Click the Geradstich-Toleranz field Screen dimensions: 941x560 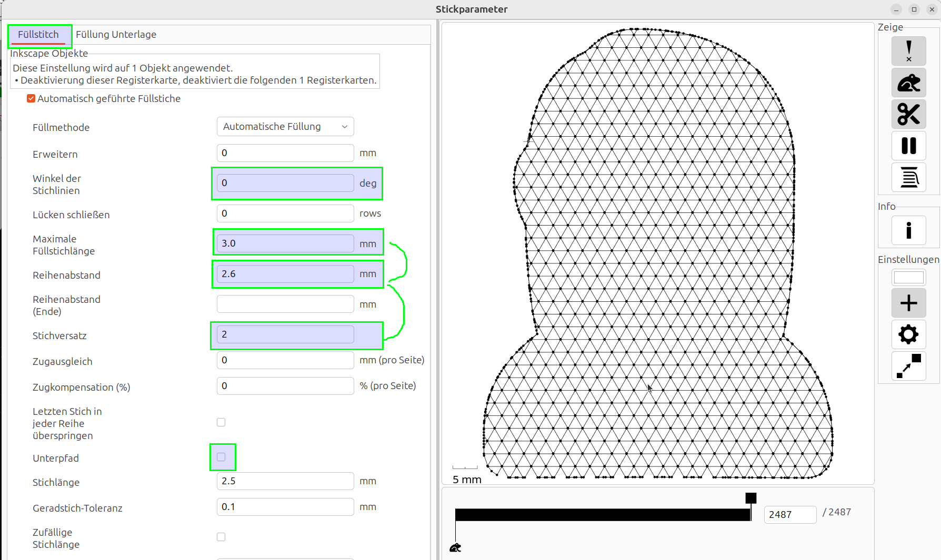tap(285, 507)
